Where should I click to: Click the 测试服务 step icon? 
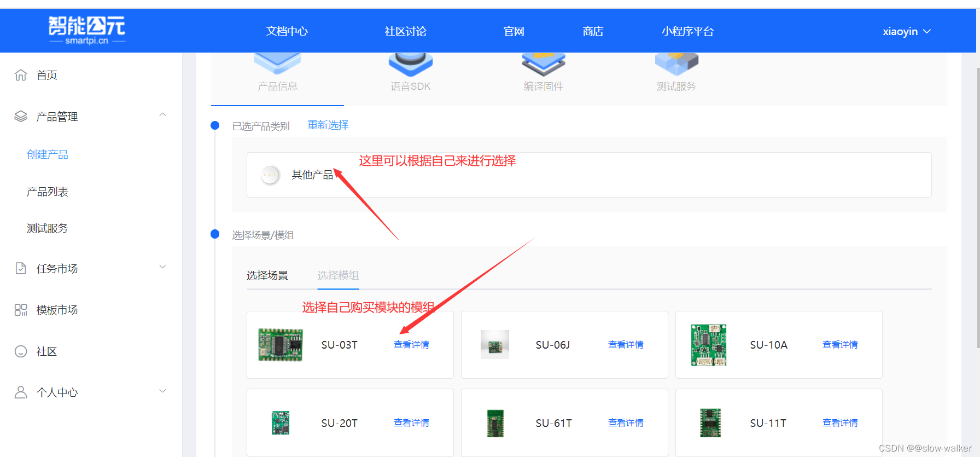point(676,64)
